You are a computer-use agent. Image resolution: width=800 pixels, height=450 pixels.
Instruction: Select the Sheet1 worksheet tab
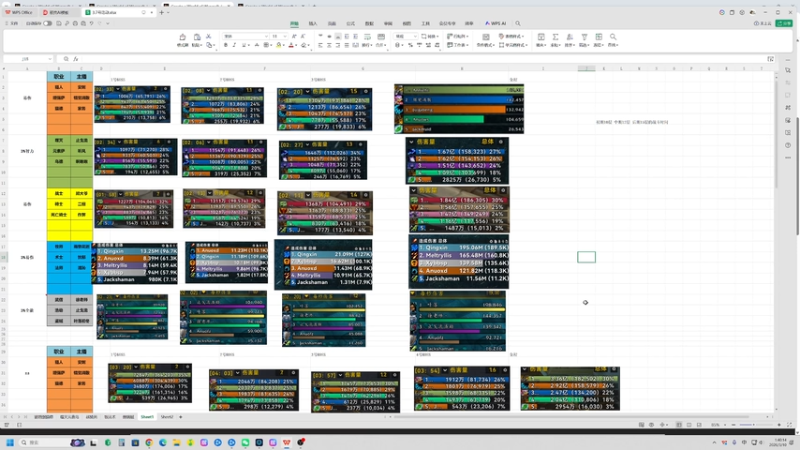point(147,417)
